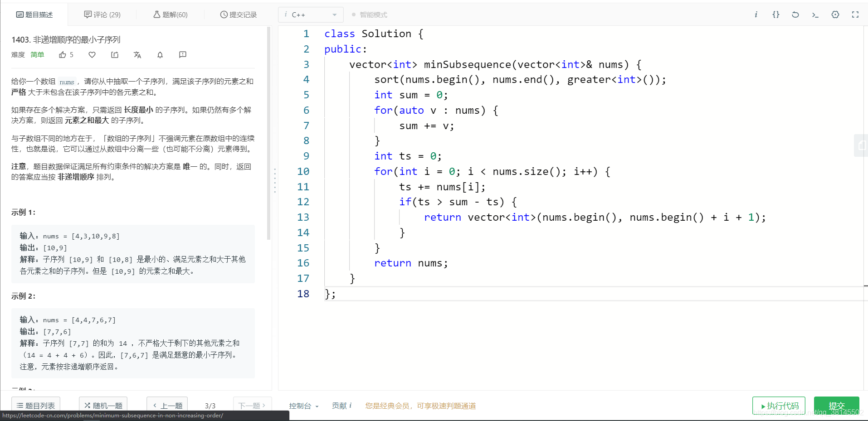
Task: Open the C++ language dropdown
Action: click(311, 15)
